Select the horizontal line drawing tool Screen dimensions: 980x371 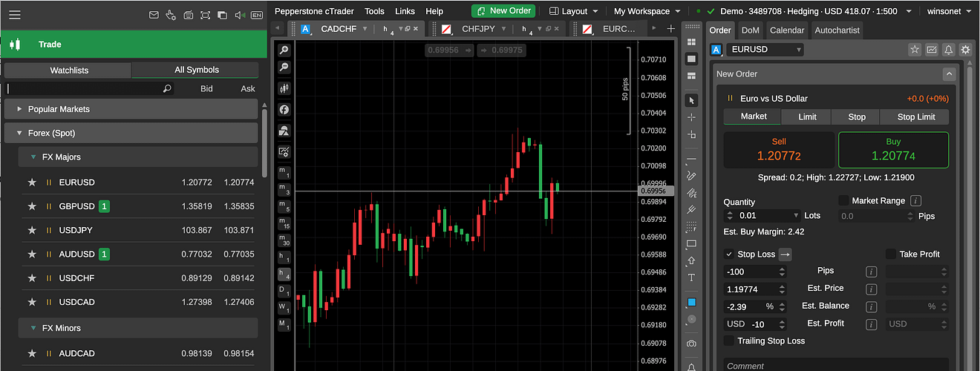click(692, 160)
